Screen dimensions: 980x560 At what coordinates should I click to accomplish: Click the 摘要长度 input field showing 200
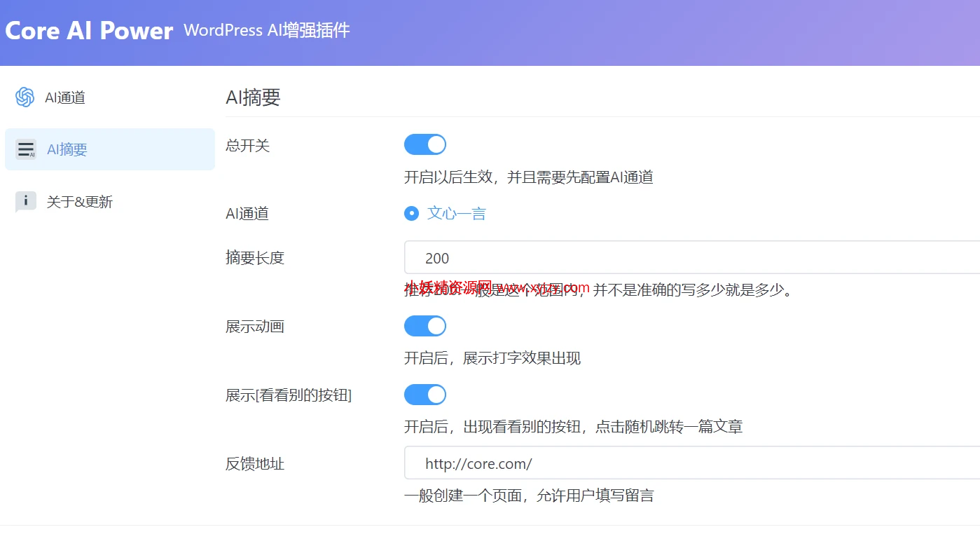point(692,257)
